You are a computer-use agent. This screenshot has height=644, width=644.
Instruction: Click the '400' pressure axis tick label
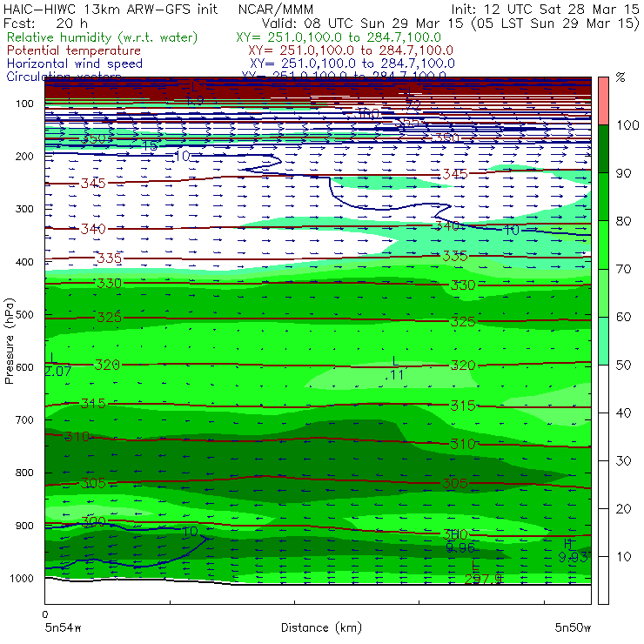pyautogui.click(x=24, y=262)
